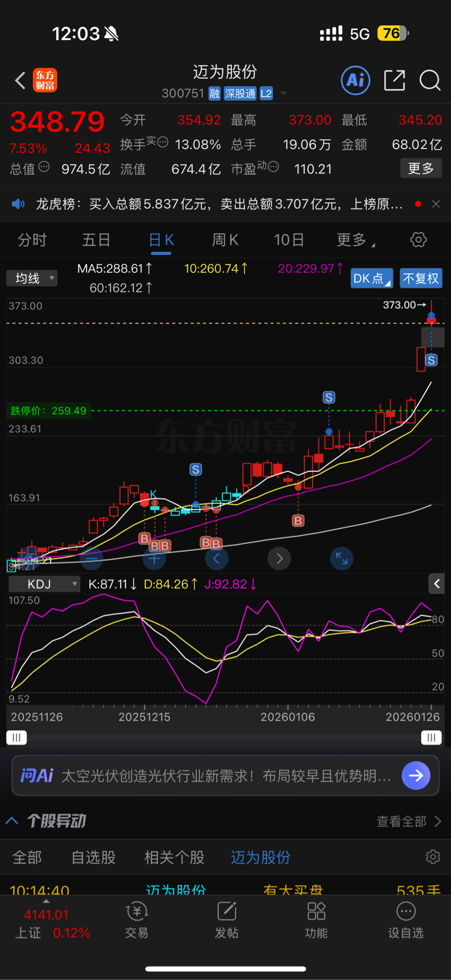Go back with the left arrow
Image resolution: width=451 pixels, height=980 pixels.
[x=21, y=80]
